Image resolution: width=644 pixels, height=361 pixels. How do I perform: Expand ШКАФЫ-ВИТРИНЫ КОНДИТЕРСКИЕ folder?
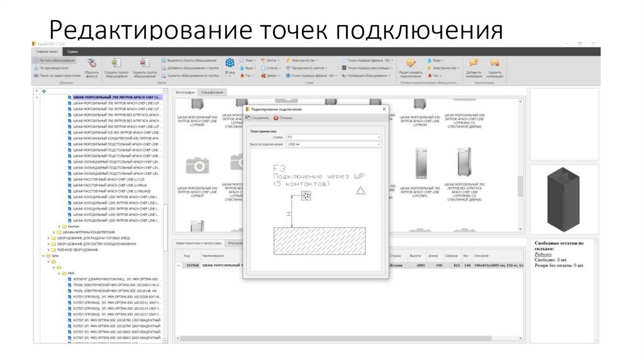pos(54,233)
